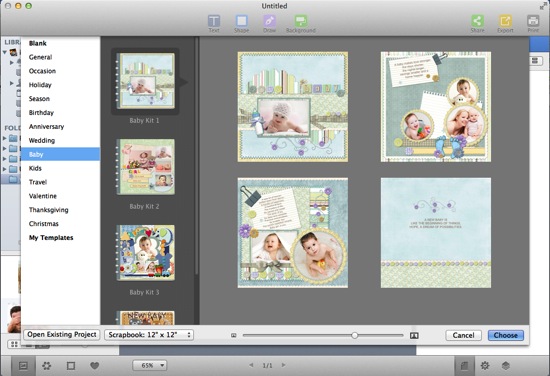Image resolution: width=550 pixels, height=376 pixels.
Task: Toggle fullscreen icon in title bar
Action: coord(544,6)
